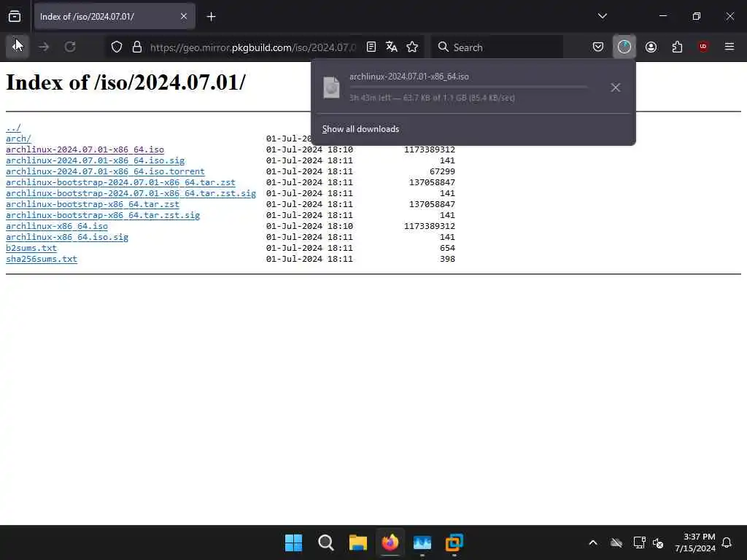Open b2sums.txt link
The width and height of the screenshot is (747, 560).
tap(31, 248)
